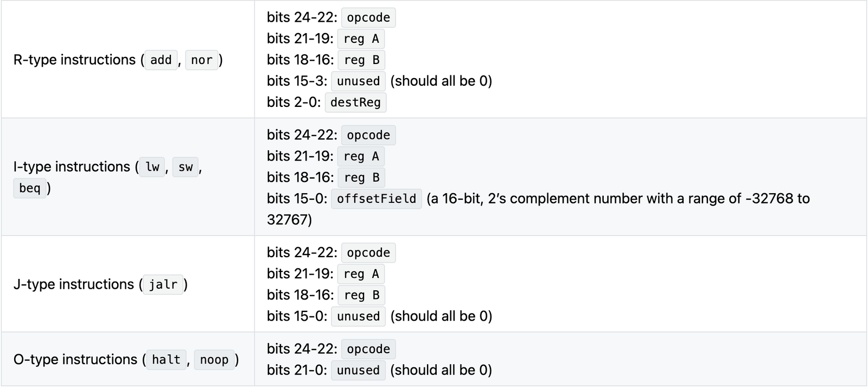Select the jalr instruction tag
The width and height of the screenshot is (868, 388).
[163, 284]
